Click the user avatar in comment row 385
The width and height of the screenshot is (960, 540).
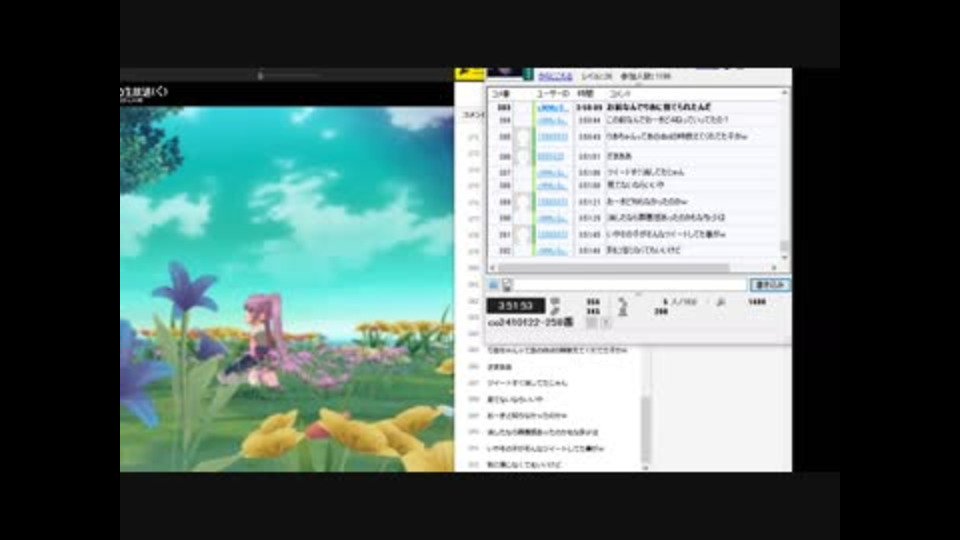pyautogui.click(x=522, y=137)
